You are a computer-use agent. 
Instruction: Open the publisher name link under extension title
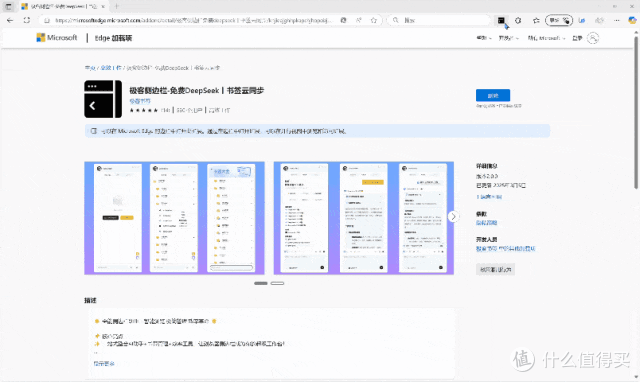(x=140, y=101)
